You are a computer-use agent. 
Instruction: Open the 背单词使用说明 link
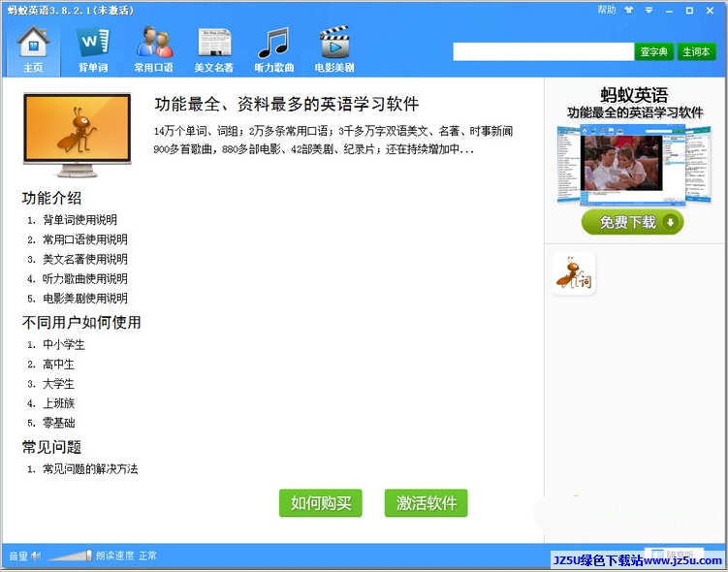[79, 220]
